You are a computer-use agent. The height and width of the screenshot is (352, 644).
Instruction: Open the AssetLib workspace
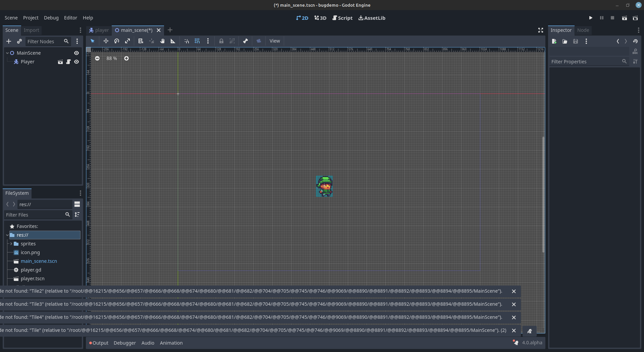372,18
